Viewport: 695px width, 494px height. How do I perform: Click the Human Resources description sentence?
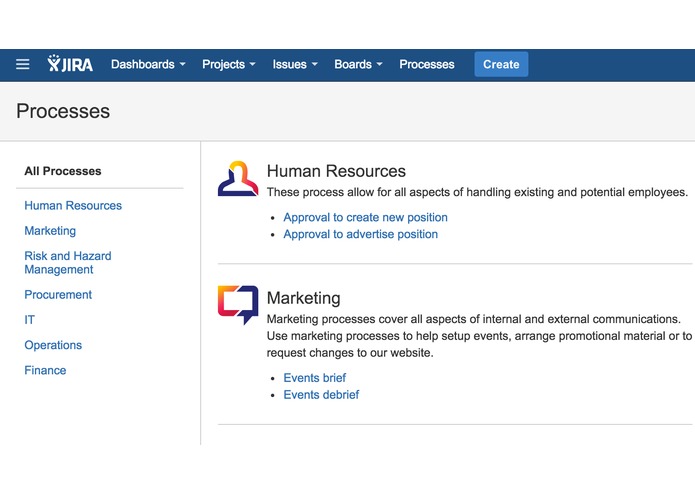click(x=477, y=192)
